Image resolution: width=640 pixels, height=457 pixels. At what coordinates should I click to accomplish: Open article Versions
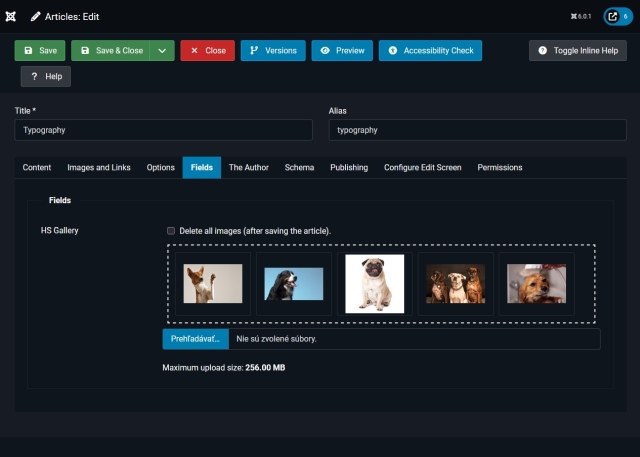pos(272,50)
